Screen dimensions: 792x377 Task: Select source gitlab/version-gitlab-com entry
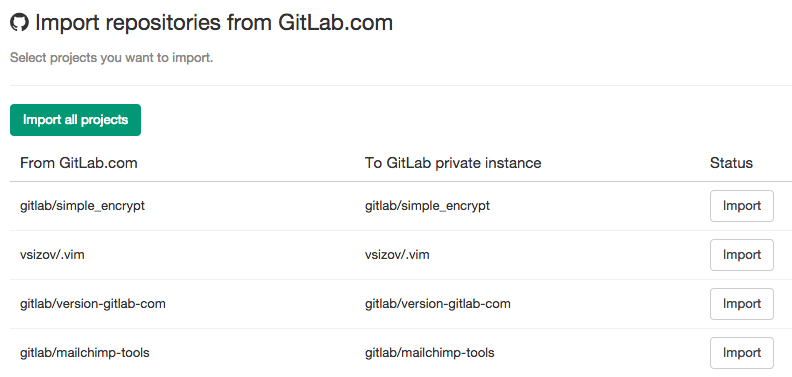click(x=93, y=304)
